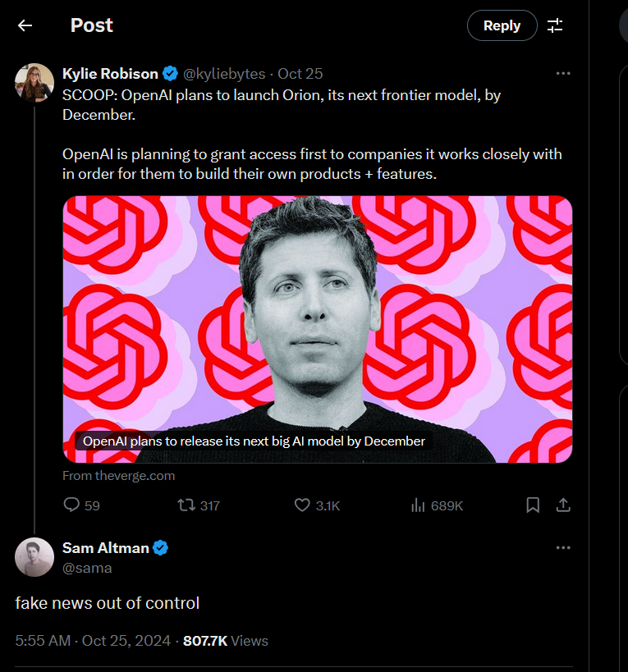Reply to Kylie's post via comment icon
Screen dimensions: 628x672
coord(72,505)
